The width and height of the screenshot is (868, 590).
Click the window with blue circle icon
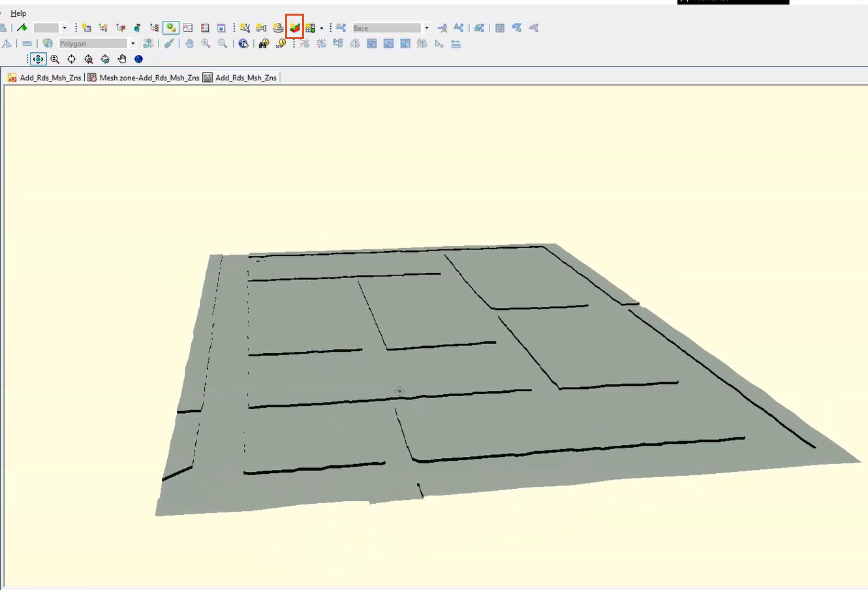pos(221,27)
